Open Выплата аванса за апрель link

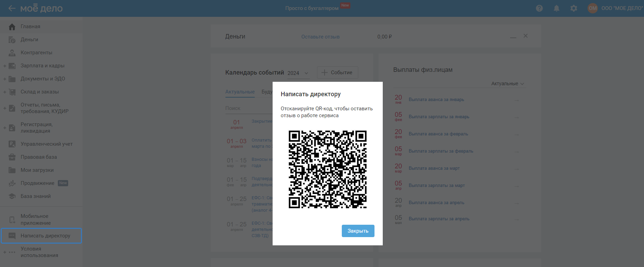(x=436, y=203)
